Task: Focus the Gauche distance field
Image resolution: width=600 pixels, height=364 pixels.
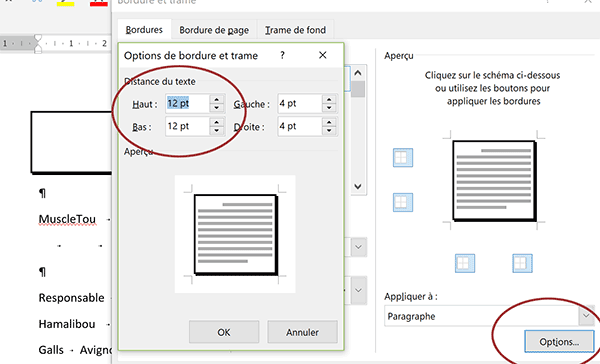Action: click(x=300, y=103)
